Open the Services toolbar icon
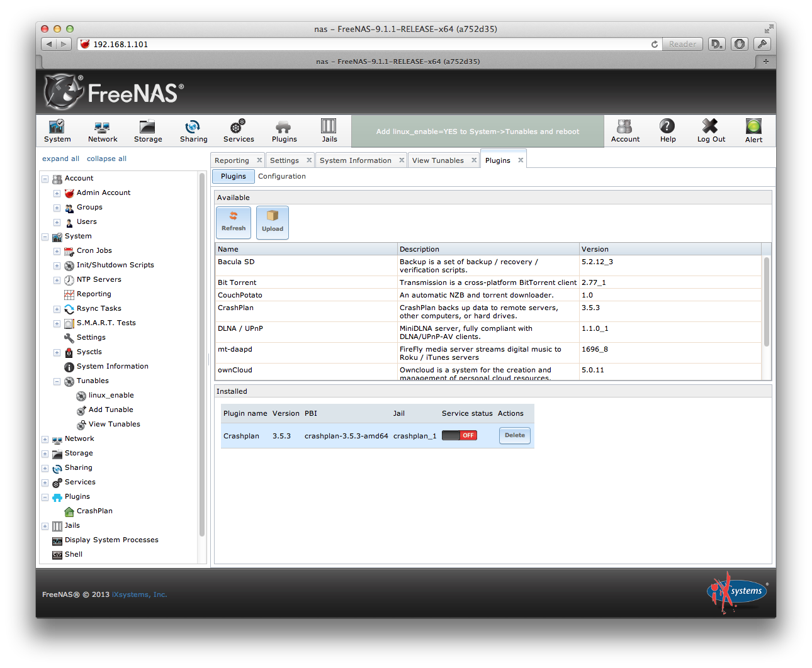 [239, 131]
